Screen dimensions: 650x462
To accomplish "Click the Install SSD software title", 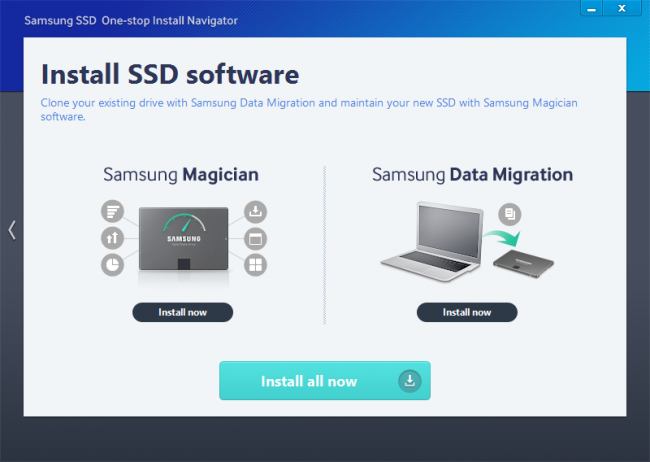I will [x=170, y=75].
